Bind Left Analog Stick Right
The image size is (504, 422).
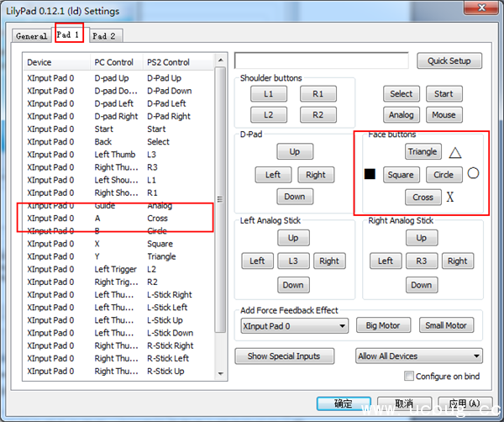(329, 261)
